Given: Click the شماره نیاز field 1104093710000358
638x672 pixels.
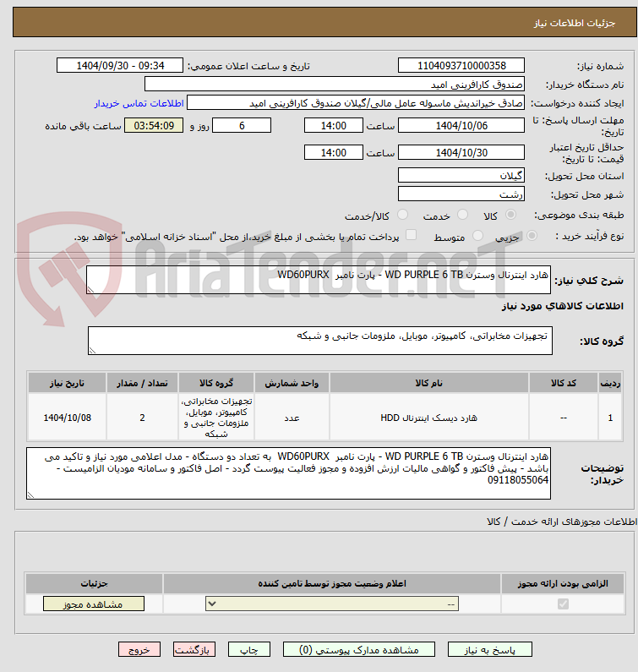Looking at the screenshot, I should (x=461, y=66).
